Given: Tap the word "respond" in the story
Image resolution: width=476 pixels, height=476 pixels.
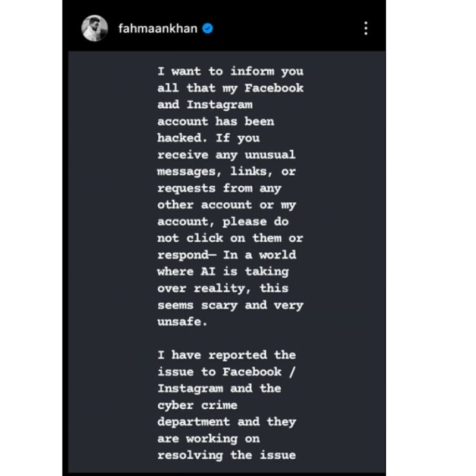Looking at the screenshot, I should click(182, 255).
